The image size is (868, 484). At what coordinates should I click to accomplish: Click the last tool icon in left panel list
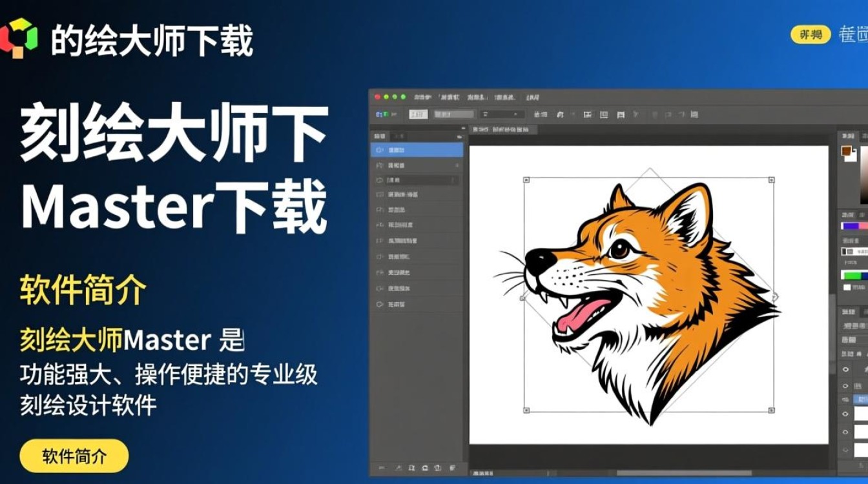click(380, 304)
